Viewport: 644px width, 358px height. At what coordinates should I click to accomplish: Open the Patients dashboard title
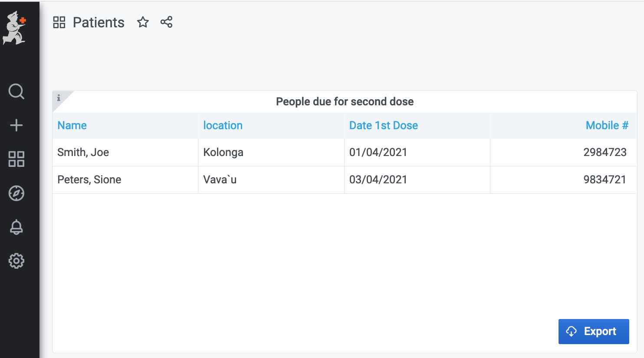99,23
